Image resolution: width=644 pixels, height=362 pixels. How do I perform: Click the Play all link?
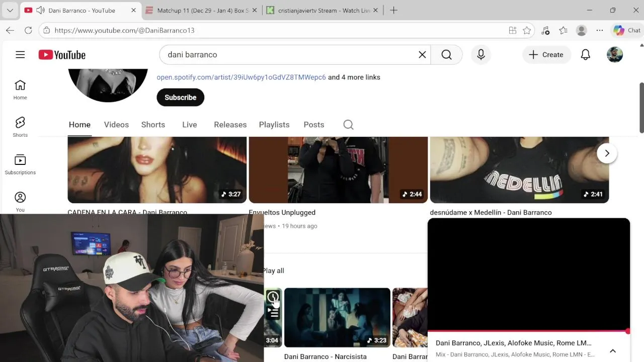pos(274,270)
